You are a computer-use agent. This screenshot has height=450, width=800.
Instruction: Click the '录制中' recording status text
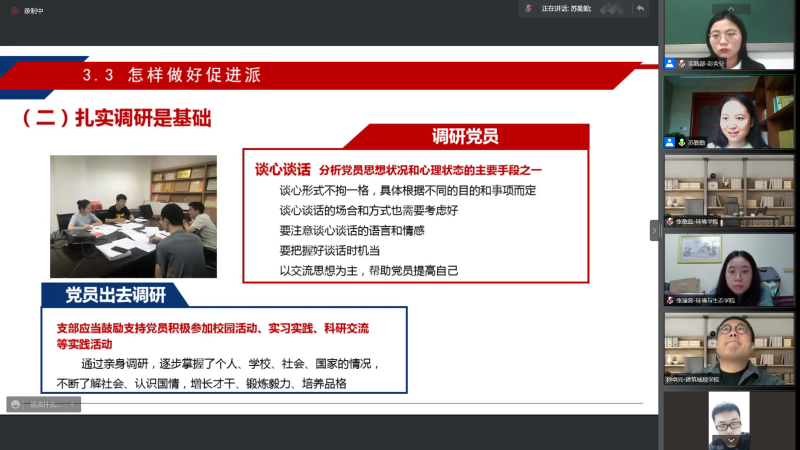pos(33,11)
